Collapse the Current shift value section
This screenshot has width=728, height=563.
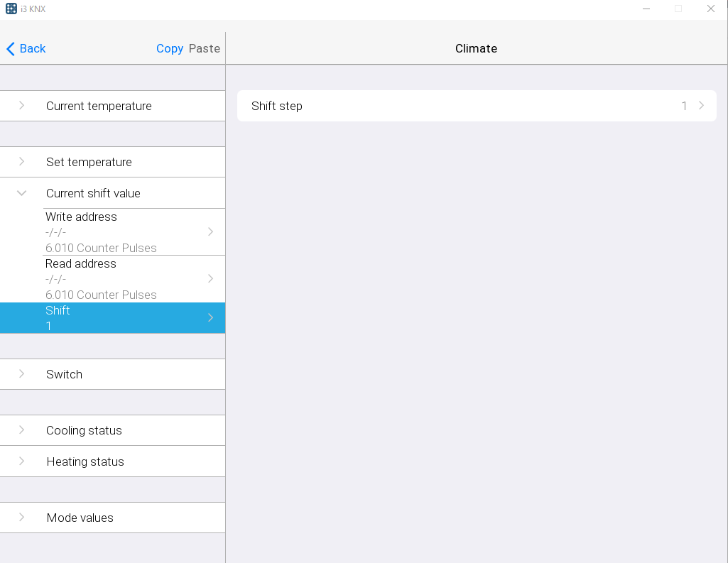(x=22, y=193)
